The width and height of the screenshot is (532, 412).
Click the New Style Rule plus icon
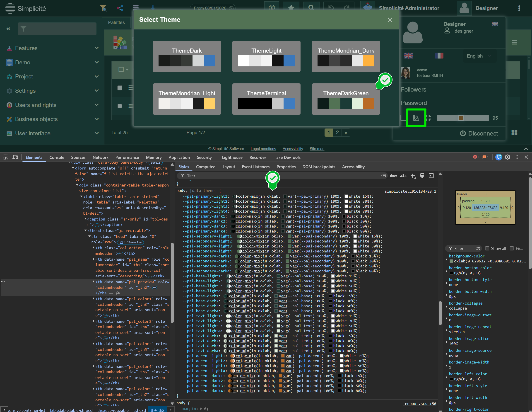click(413, 176)
